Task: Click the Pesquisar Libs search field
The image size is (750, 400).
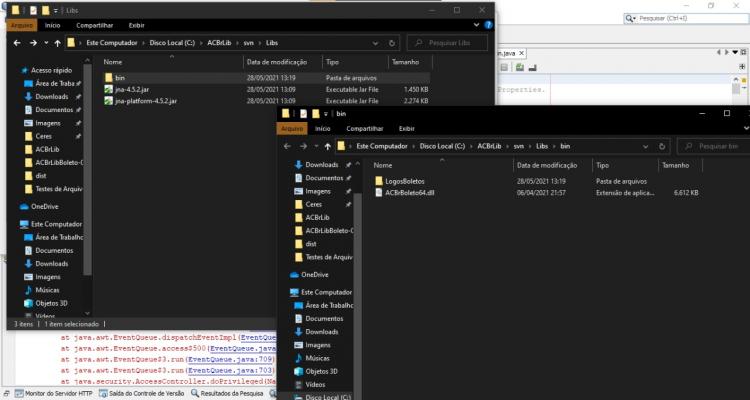Action: (x=447, y=43)
